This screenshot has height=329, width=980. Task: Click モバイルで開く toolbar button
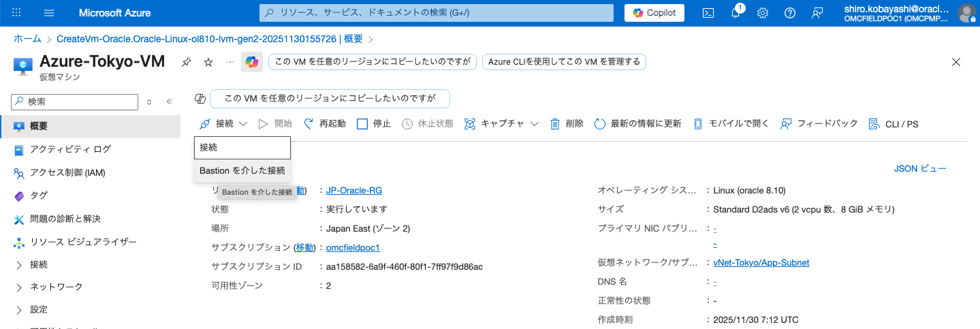[x=731, y=123]
